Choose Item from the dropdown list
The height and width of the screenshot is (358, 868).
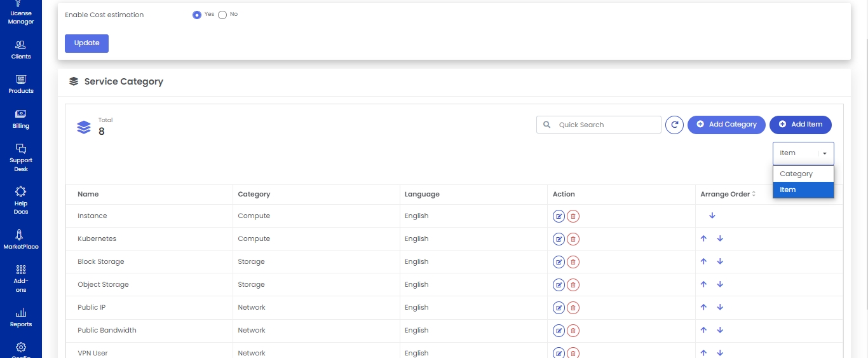pyautogui.click(x=803, y=189)
